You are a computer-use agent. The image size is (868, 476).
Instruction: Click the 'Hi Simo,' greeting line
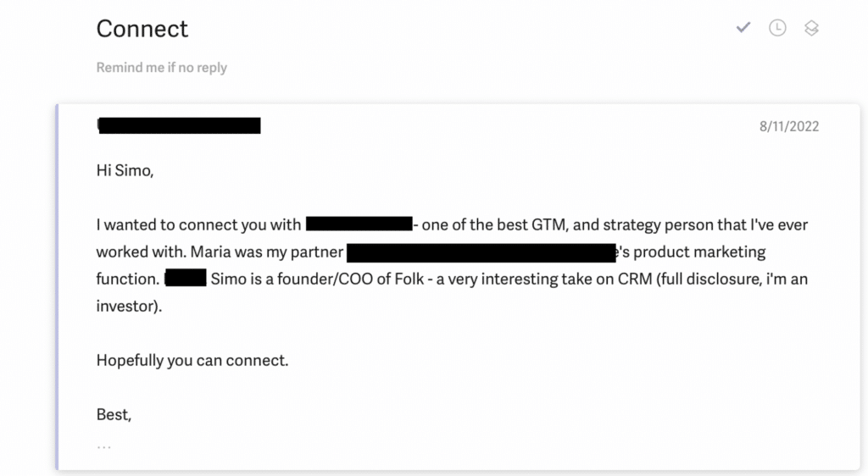[x=125, y=170]
